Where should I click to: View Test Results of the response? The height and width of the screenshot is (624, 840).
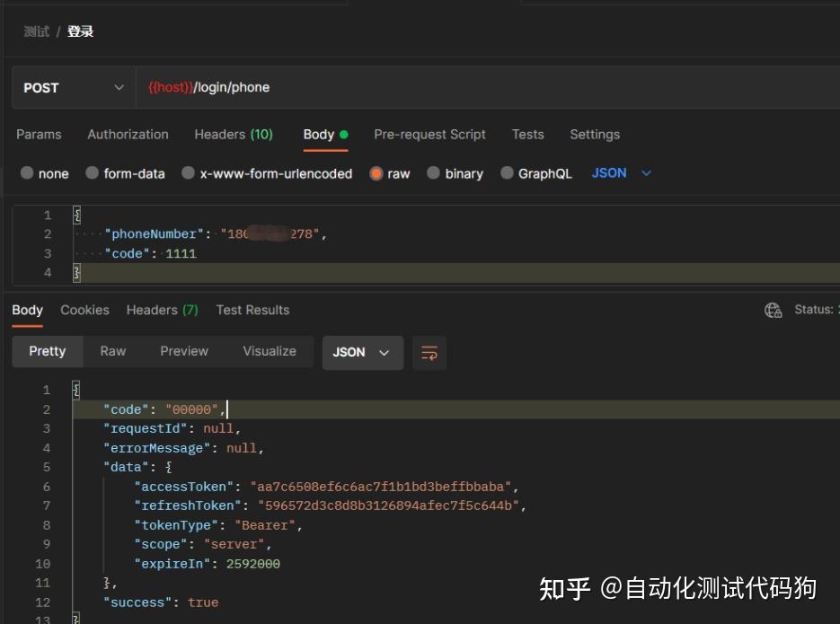pyautogui.click(x=252, y=310)
